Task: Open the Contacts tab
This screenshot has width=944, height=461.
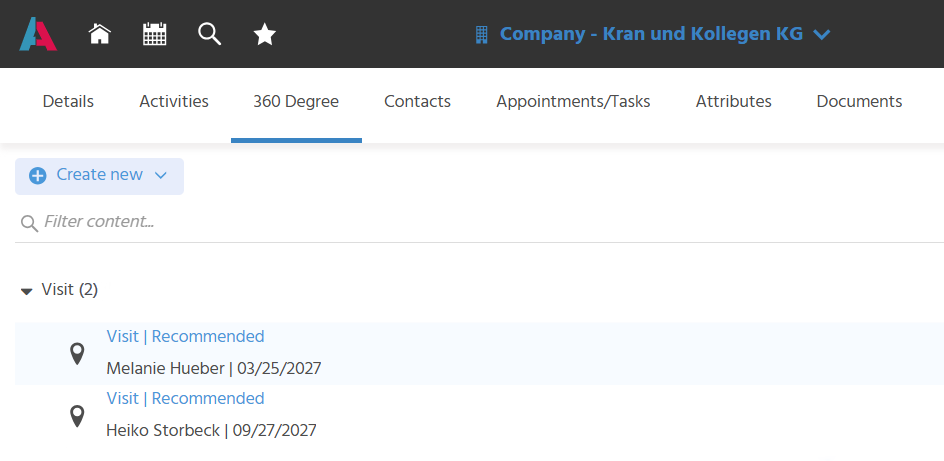Action: [x=417, y=102]
